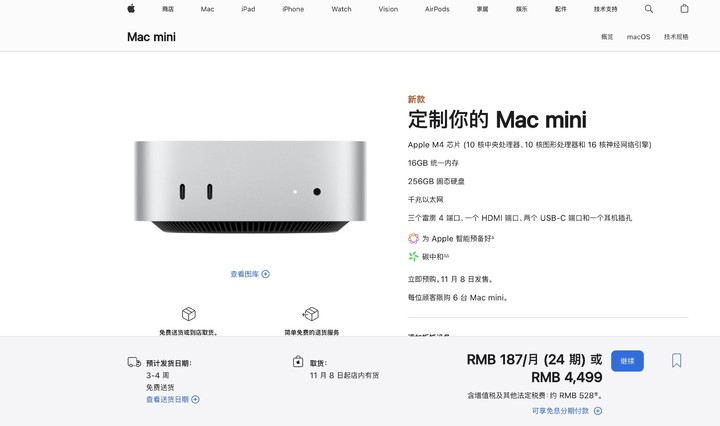The width and height of the screenshot is (720, 426).
Task: Expand 查看图库 gallery plus link
Action: pos(250,274)
